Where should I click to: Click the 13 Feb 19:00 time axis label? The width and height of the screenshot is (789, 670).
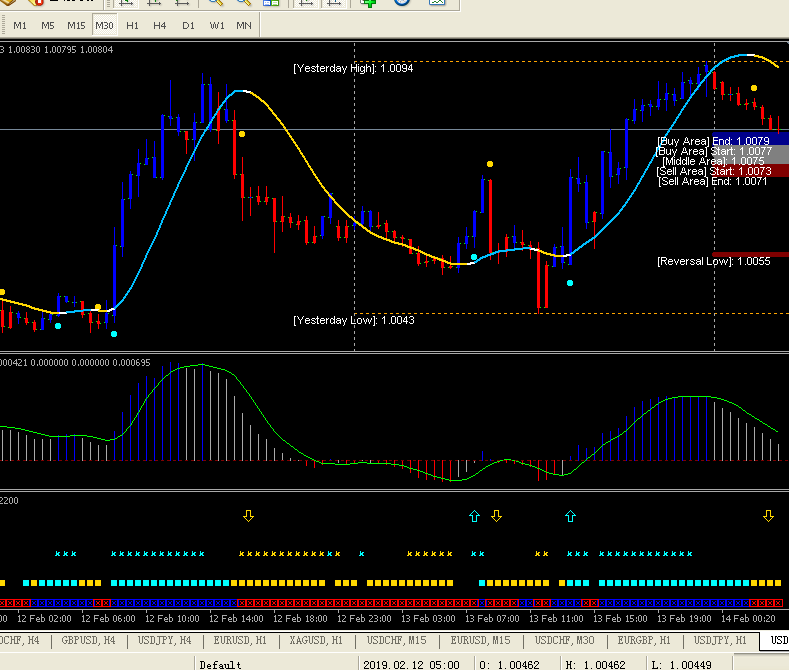tap(684, 619)
